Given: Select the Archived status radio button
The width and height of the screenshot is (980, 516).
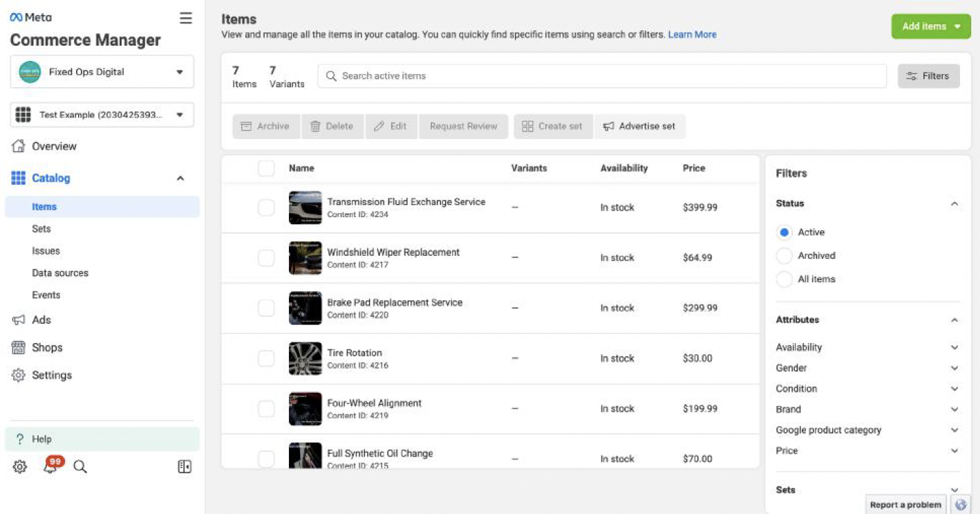Looking at the screenshot, I should pyautogui.click(x=784, y=256).
